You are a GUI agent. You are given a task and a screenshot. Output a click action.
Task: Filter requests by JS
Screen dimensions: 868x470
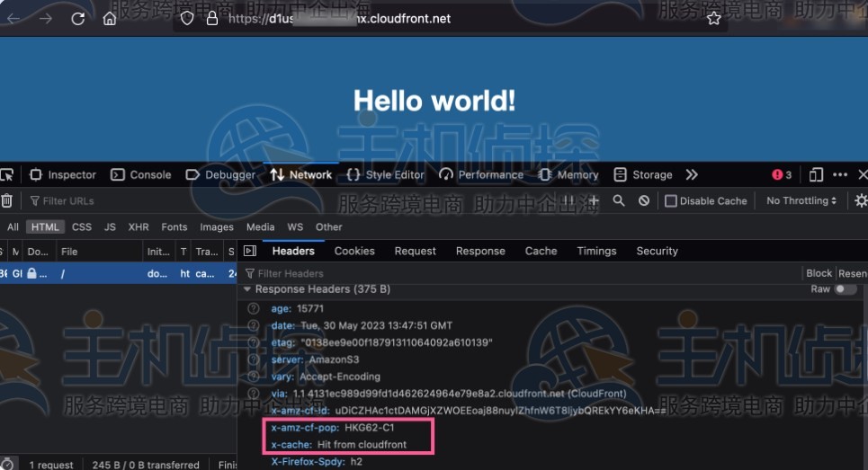click(x=110, y=226)
